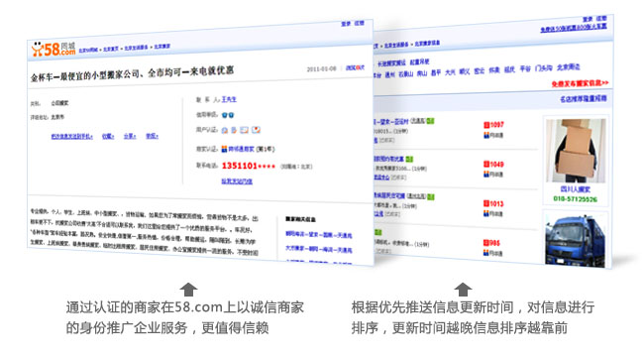Open the 北京生活服务 breadcrumb on the left page
Viewport: 644px width, 359px height.
click(136, 48)
